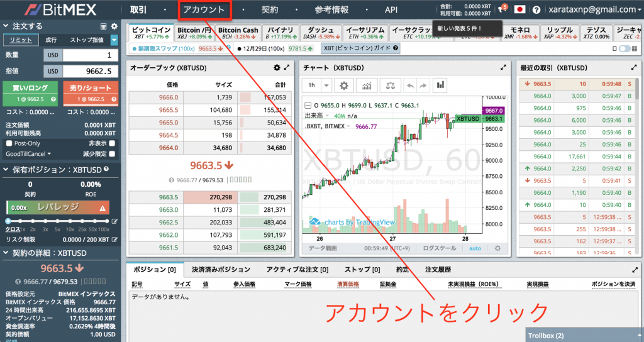Expand the order type dropdown arrow
The width and height of the screenshot is (644, 342).
[114, 40]
